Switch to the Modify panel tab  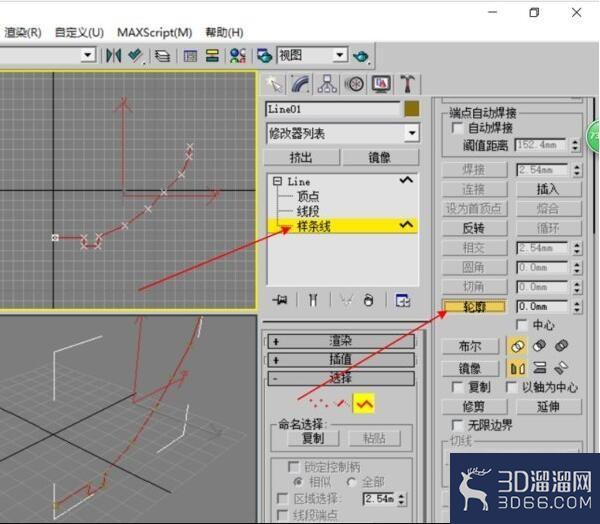click(x=301, y=84)
